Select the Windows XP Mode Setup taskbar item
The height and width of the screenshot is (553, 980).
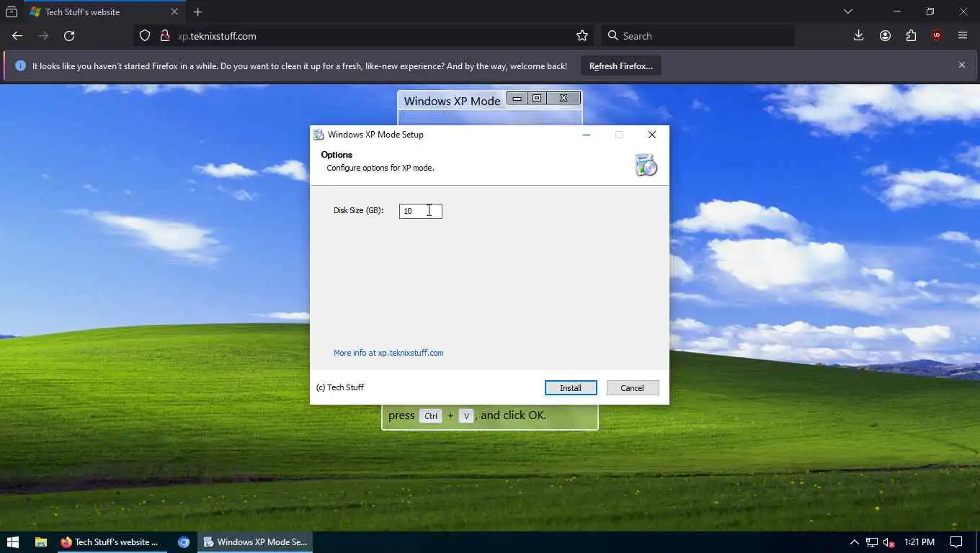[x=256, y=542]
